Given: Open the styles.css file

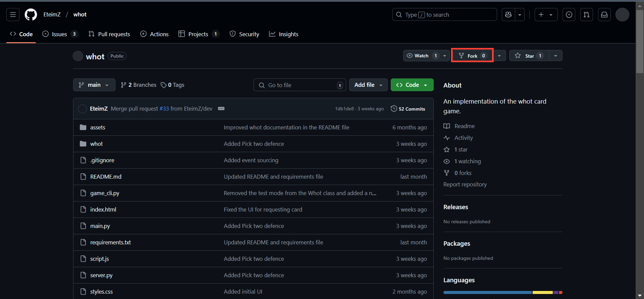Looking at the screenshot, I should click(101, 292).
